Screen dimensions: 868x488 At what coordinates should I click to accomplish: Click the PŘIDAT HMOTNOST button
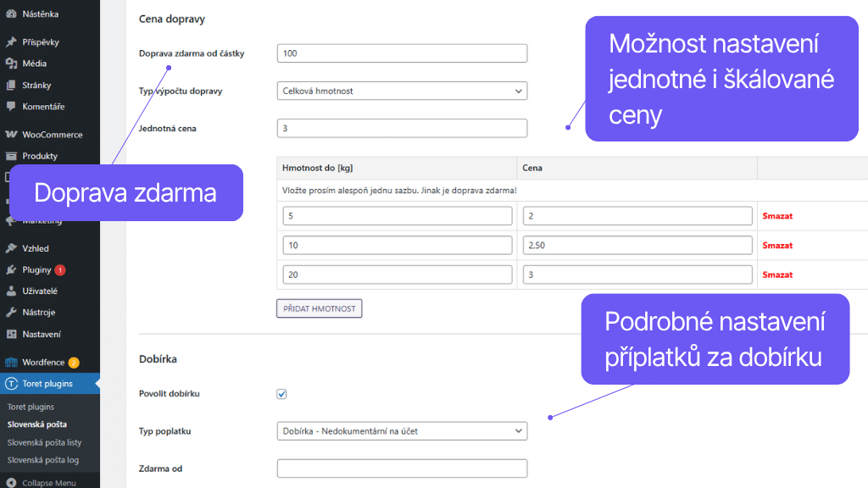(319, 308)
